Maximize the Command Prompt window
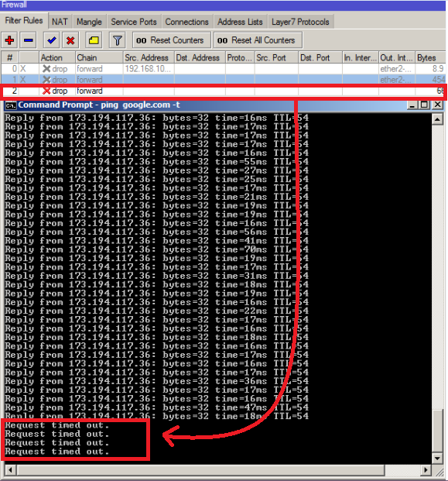Viewport: 448px width, 481px height. 425,105
